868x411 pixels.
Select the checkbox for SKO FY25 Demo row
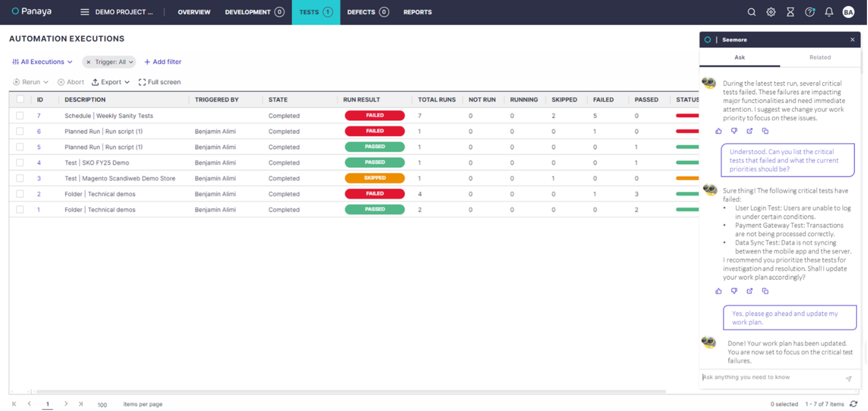pos(20,163)
